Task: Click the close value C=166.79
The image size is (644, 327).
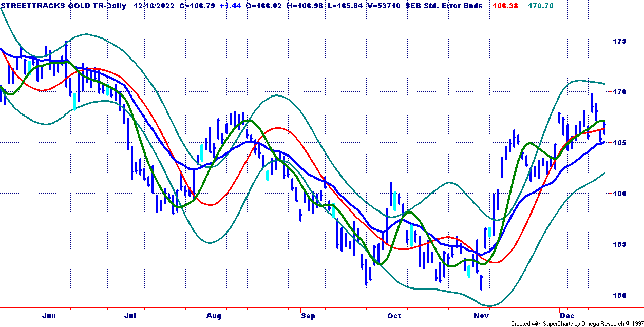Action: click(x=198, y=6)
